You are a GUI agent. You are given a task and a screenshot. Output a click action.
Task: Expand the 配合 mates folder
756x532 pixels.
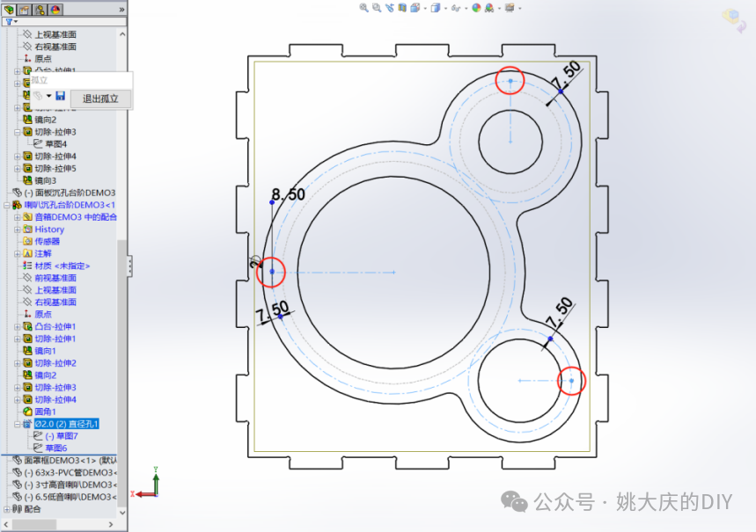(x=7, y=509)
